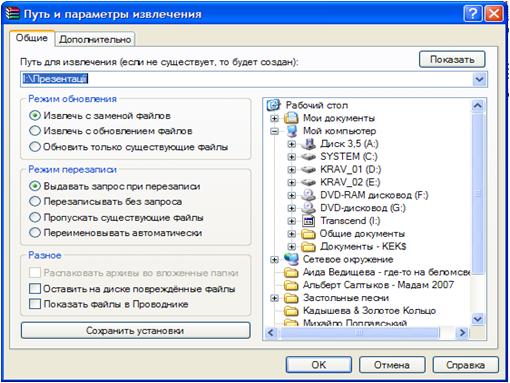The image size is (510, 383).
Task: Open the extraction path dropdown arrow
Action: coord(479,79)
